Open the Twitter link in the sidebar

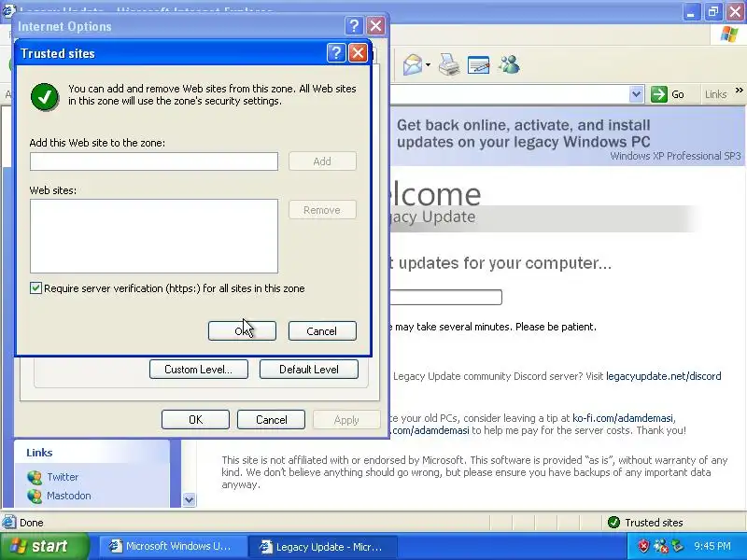point(63,477)
